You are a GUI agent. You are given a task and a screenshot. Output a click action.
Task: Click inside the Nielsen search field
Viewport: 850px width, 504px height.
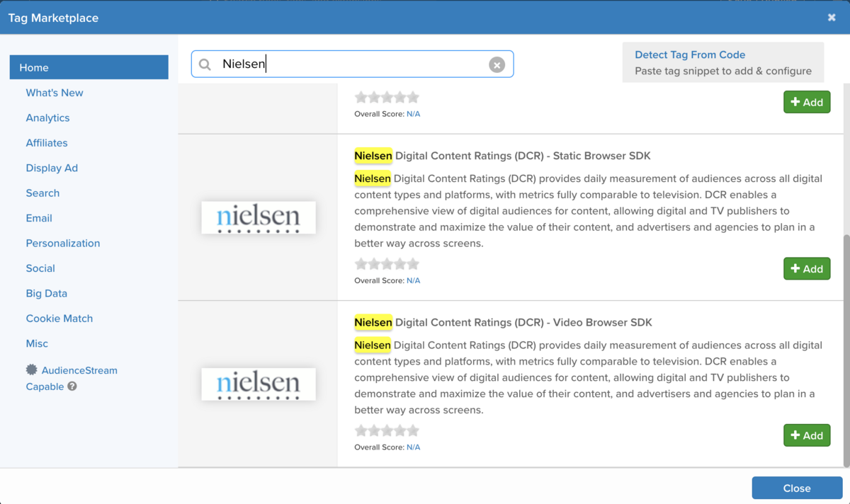tap(319, 64)
